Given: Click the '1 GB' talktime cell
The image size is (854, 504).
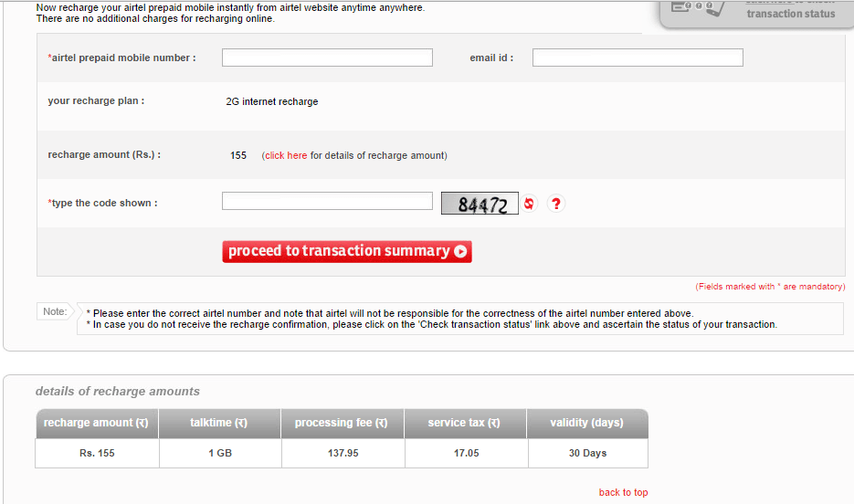Looking at the screenshot, I should click(x=220, y=454).
